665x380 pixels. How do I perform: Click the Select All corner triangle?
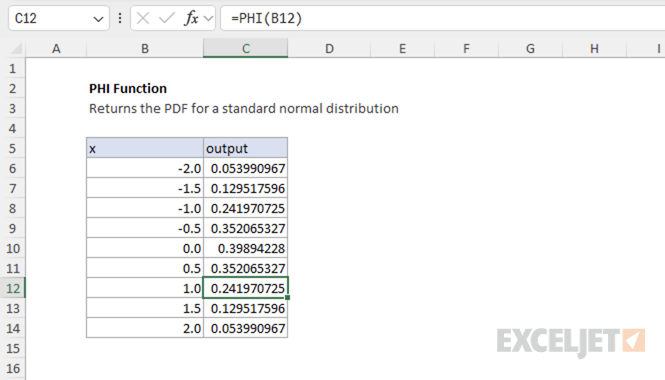coord(16,49)
